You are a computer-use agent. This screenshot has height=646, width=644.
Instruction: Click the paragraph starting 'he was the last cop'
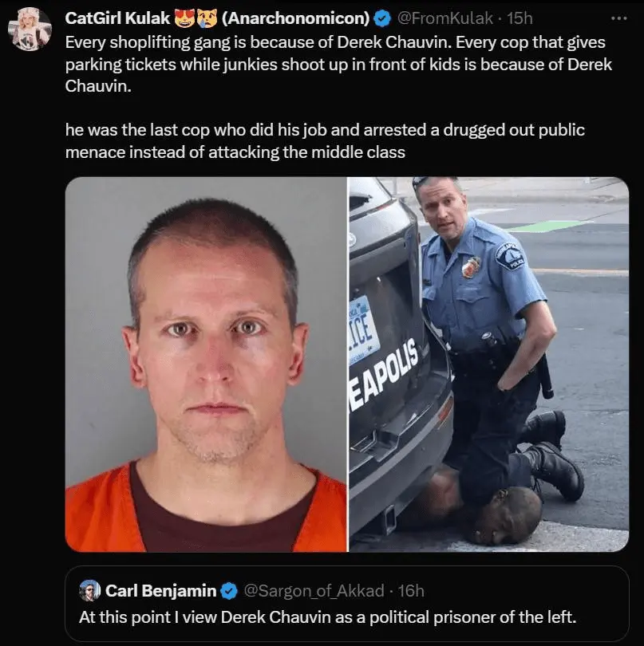click(x=325, y=141)
